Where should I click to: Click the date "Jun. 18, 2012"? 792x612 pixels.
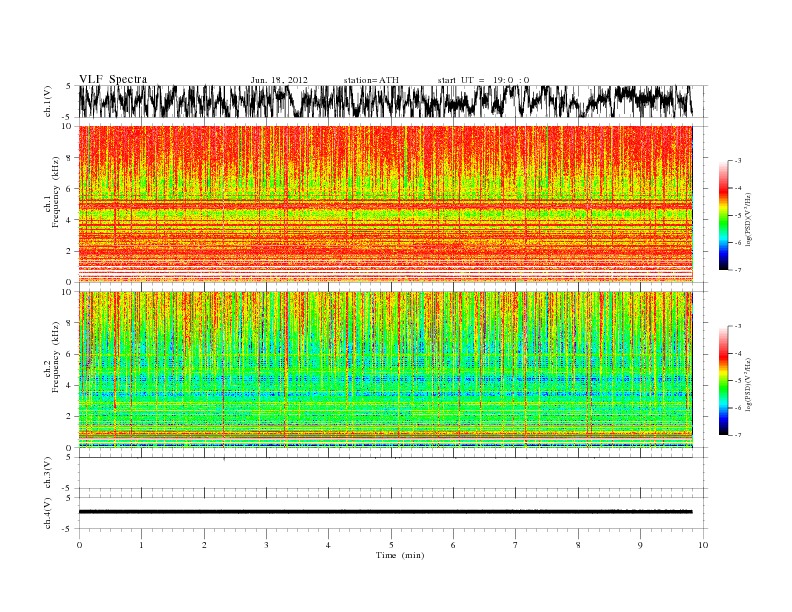point(279,80)
